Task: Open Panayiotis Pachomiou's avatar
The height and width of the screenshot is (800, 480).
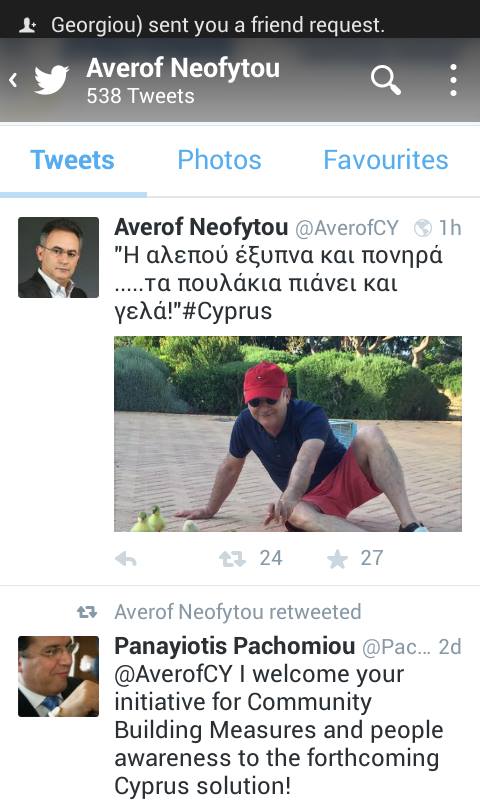Action: [x=59, y=677]
